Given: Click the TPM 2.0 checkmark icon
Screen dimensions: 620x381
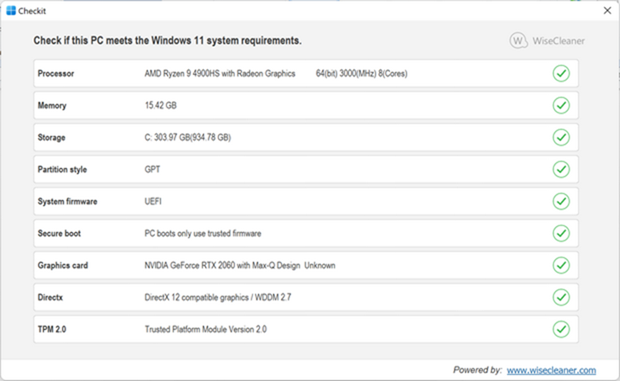Looking at the screenshot, I should [561, 329].
